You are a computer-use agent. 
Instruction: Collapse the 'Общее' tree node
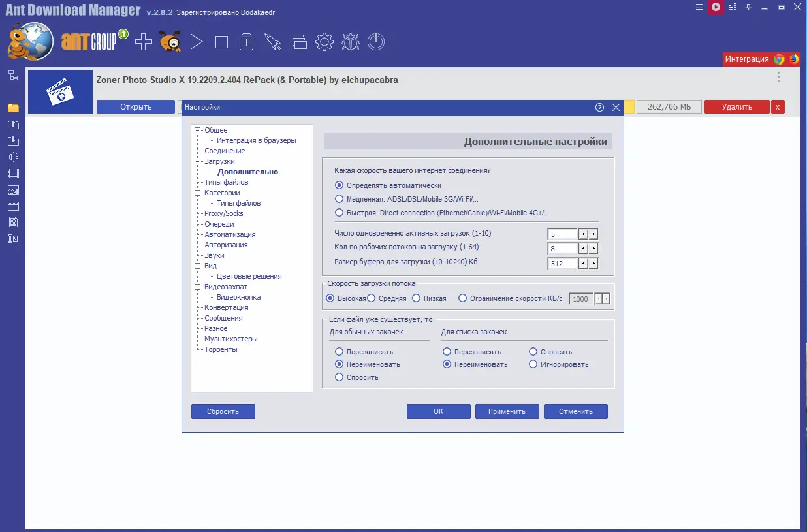pos(198,130)
